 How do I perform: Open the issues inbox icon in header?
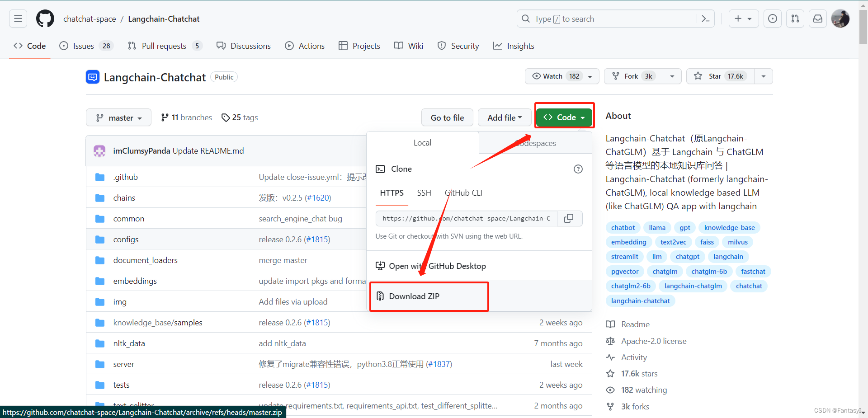773,19
